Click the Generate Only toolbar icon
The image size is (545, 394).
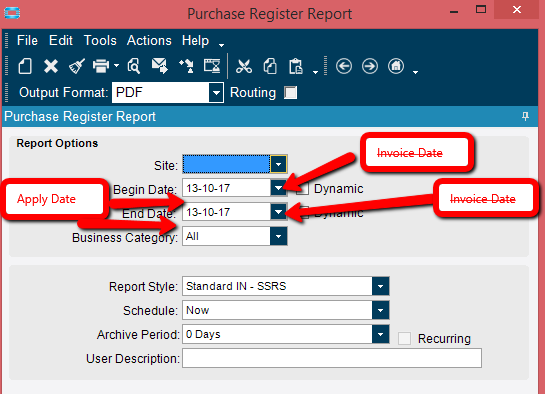click(186, 66)
